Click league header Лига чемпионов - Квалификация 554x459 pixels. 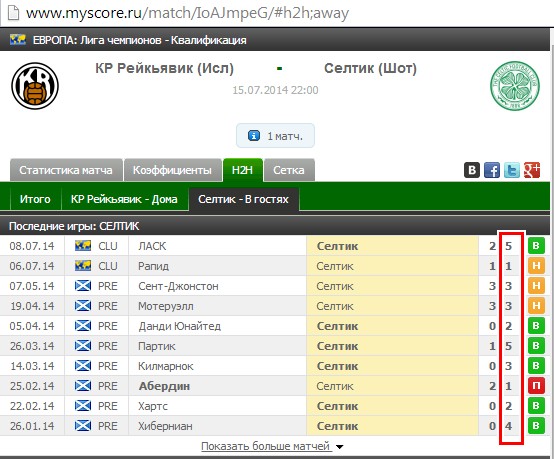pyautogui.click(x=139, y=40)
